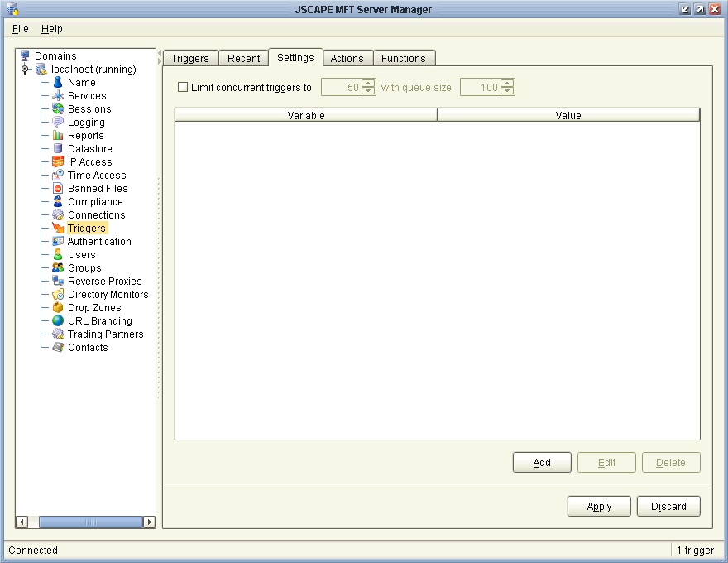The width and height of the screenshot is (728, 563).
Task: Click the Variable column header
Action: pyautogui.click(x=306, y=116)
